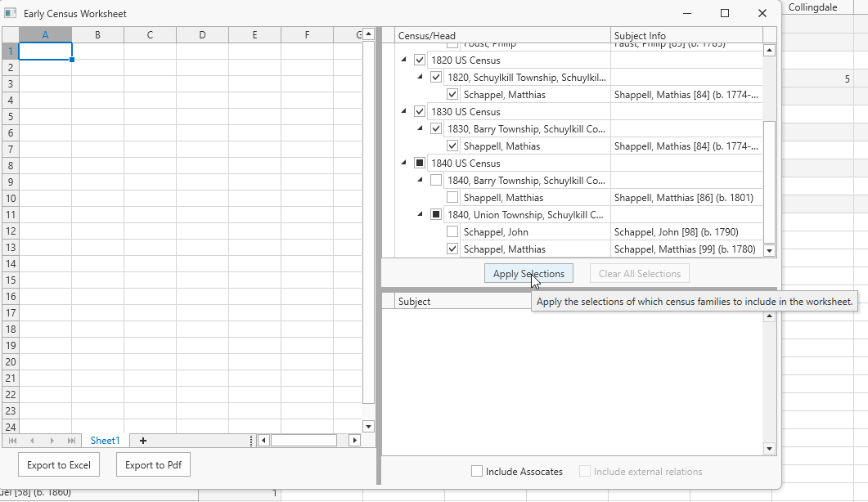Enable the Include Assocates checkbox

click(477, 472)
